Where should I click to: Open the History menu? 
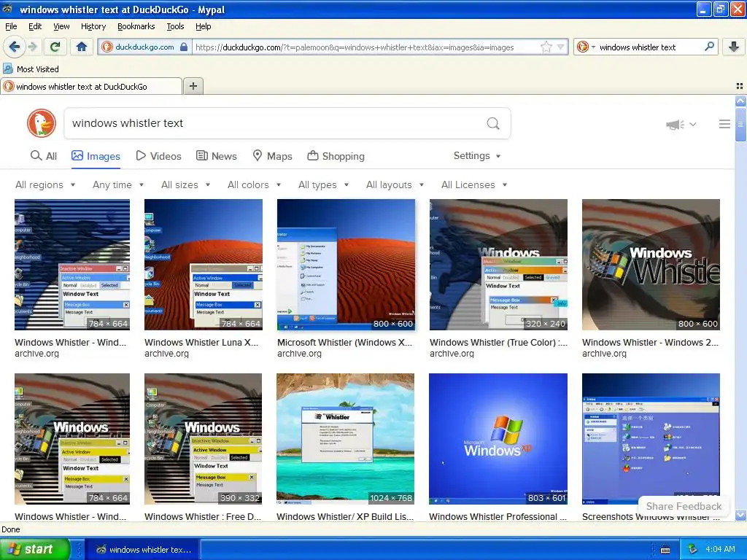(x=93, y=26)
